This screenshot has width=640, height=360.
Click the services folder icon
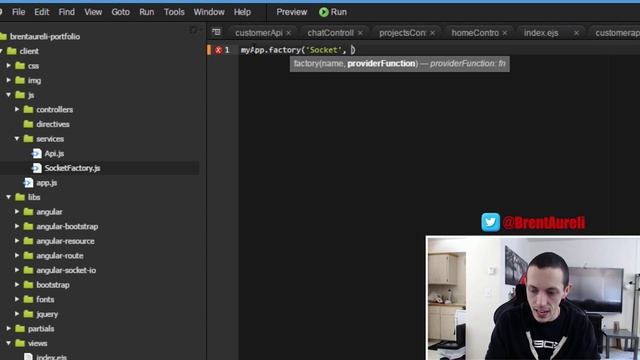28,139
